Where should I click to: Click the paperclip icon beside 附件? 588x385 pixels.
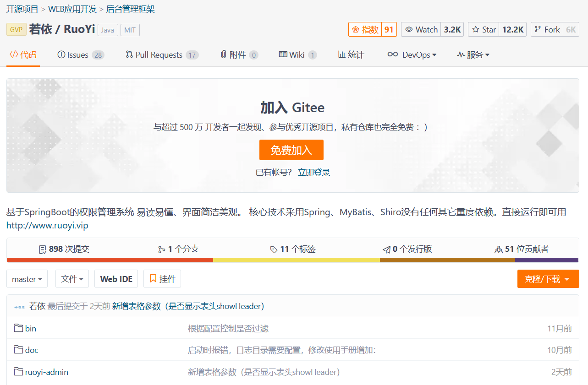(224, 54)
